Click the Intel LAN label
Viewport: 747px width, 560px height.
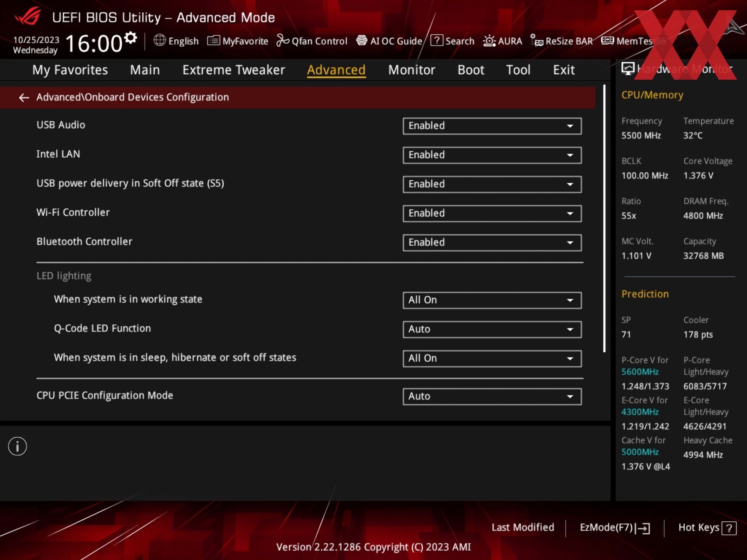(x=58, y=154)
